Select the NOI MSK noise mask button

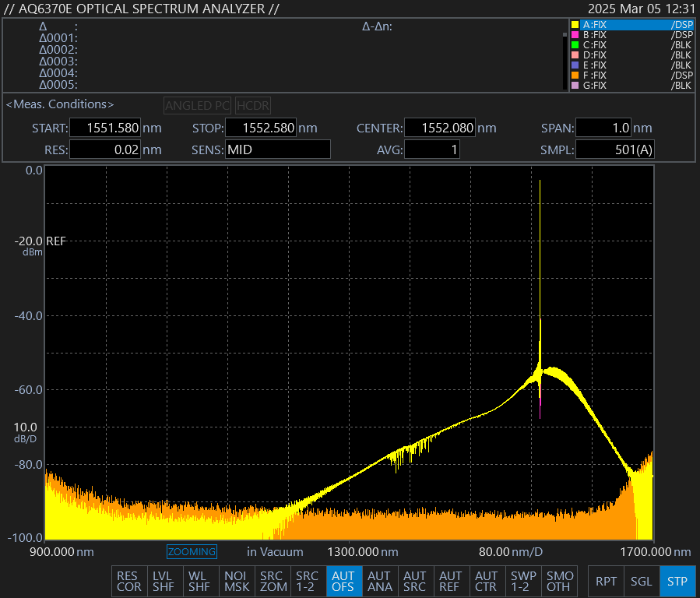click(x=237, y=581)
